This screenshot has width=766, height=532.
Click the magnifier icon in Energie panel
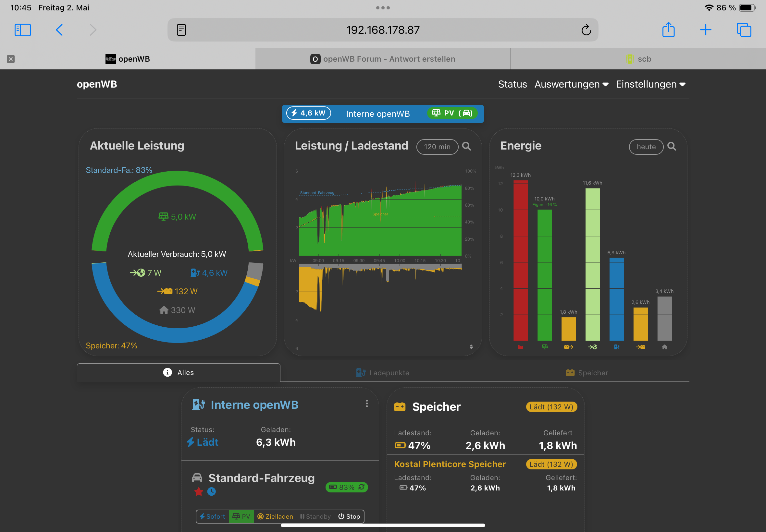pyautogui.click(x=672, y=147)
